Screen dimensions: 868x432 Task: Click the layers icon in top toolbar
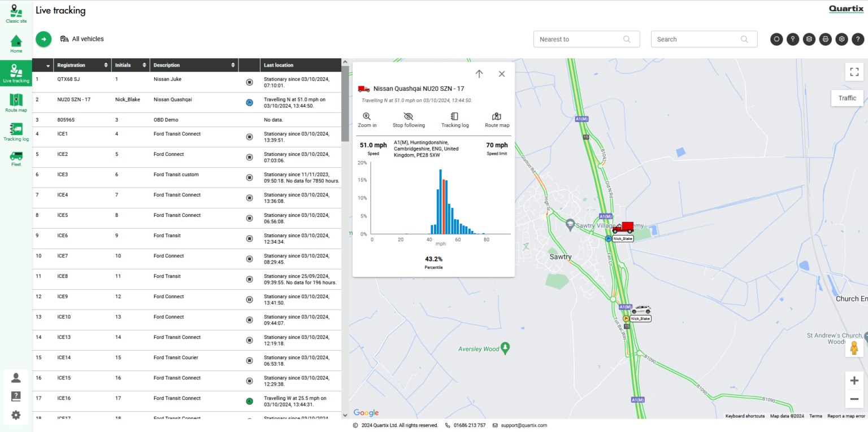pos(809,39)
